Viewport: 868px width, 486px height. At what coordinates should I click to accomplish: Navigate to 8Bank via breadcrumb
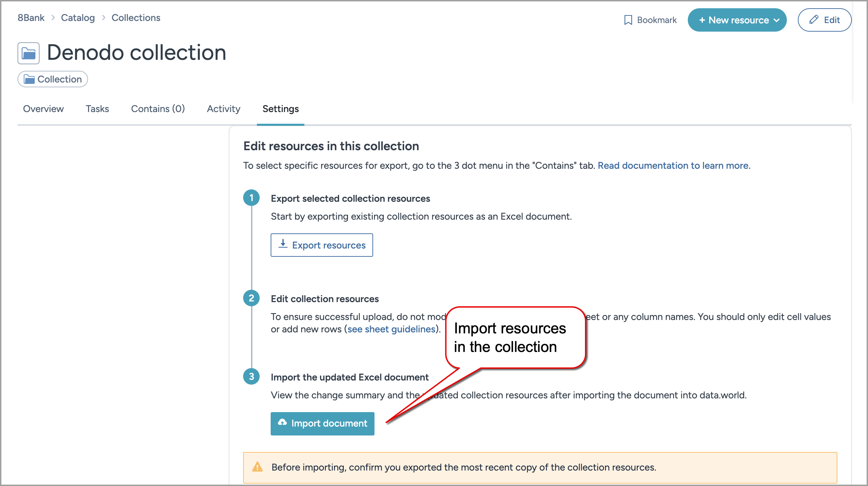coord(31,18)
